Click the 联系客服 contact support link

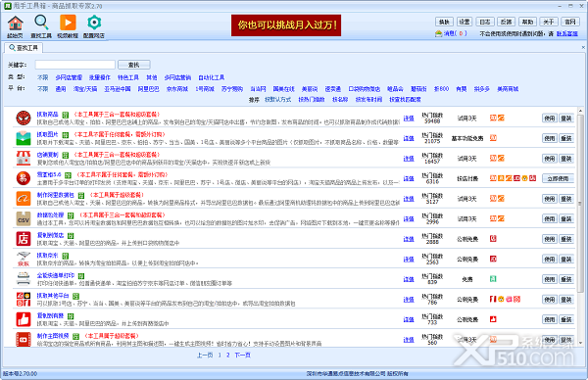coord(567,33)
